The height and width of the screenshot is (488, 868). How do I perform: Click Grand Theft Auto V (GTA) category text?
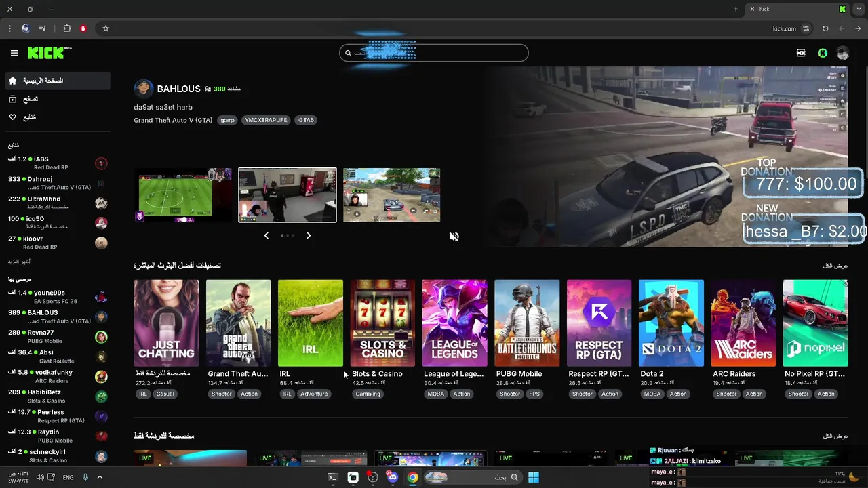point(173,120)
